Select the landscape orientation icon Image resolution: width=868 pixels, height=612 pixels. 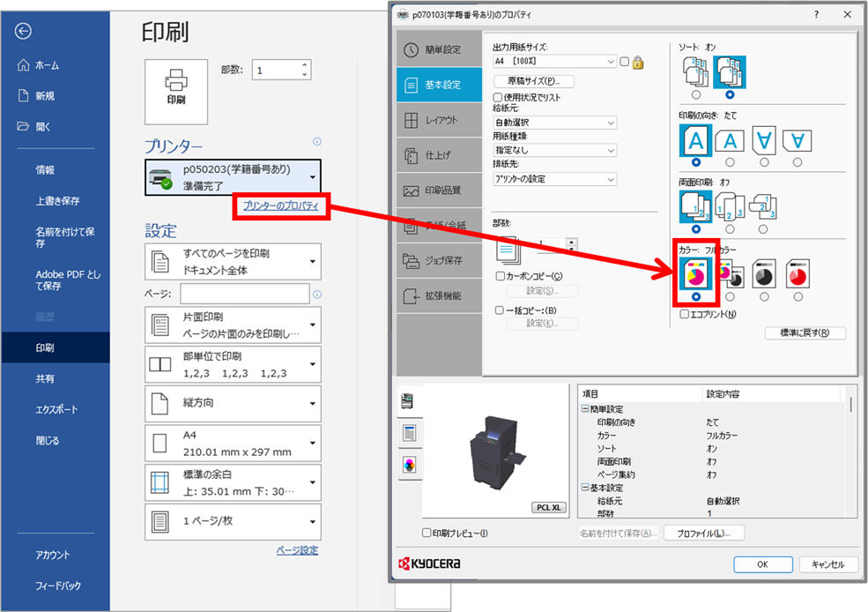click(730, 140)
